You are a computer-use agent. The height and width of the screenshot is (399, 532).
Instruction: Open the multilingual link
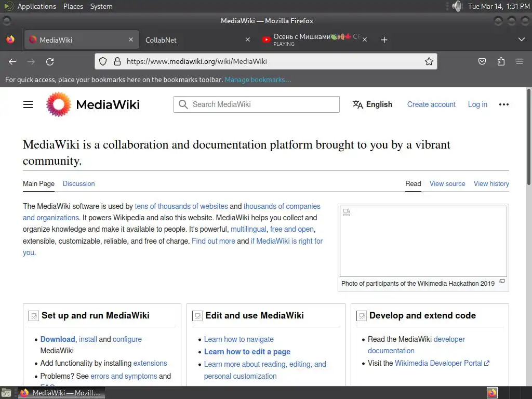pos(248,229)
